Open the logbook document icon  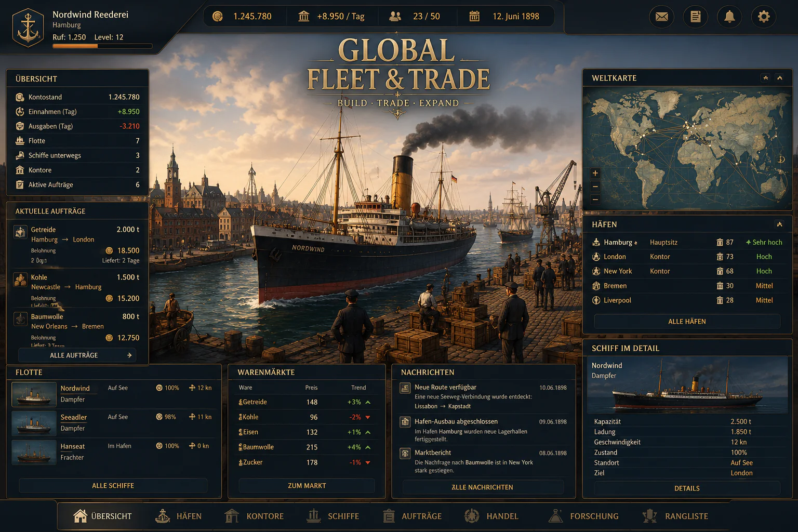pyautogui.click(x=695, y=17)
